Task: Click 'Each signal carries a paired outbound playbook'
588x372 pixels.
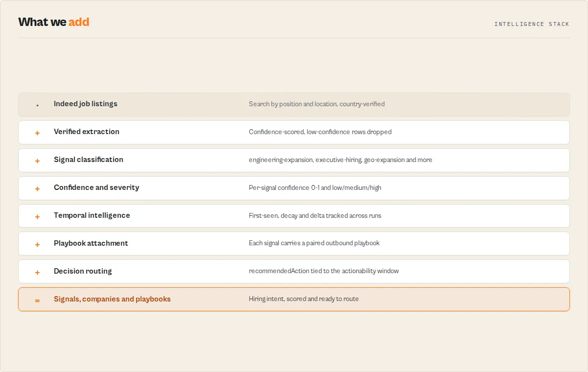Action: point(314,243)
